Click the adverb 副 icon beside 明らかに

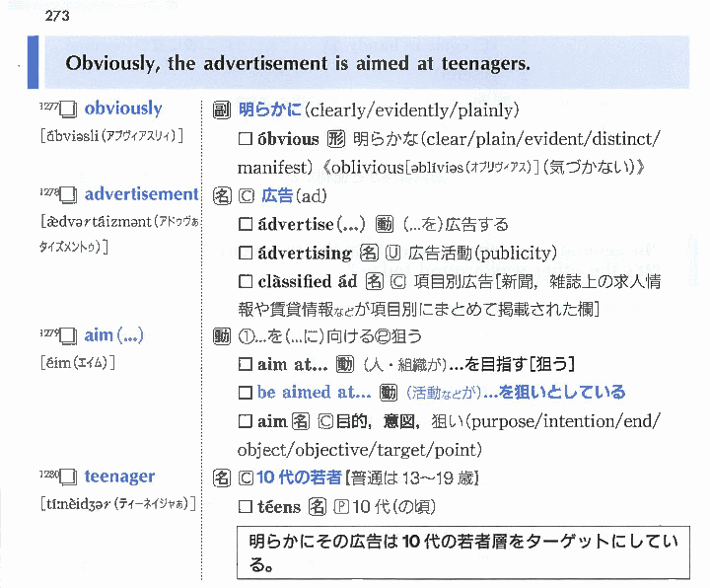coord(223,110)
